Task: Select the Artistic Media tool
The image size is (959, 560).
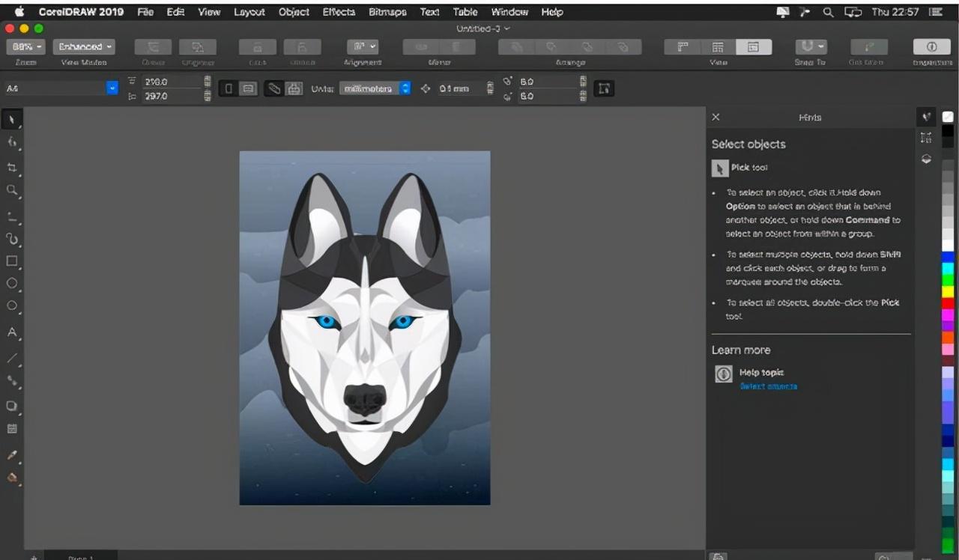Action: [12, 239]
